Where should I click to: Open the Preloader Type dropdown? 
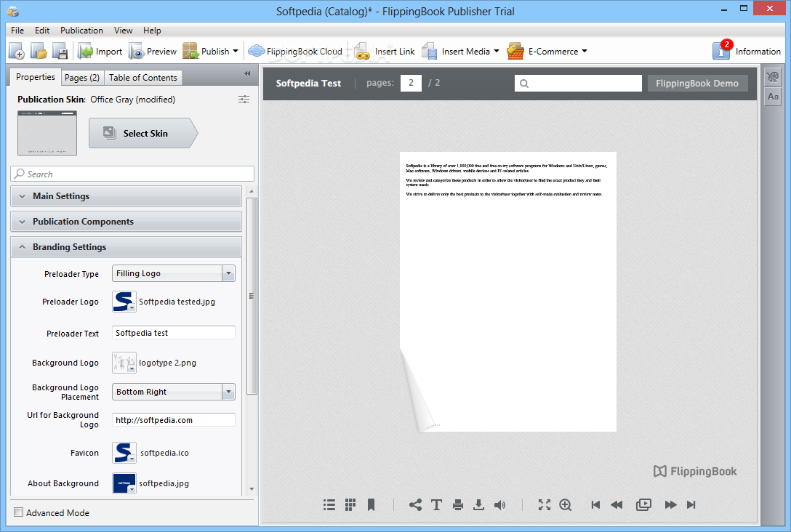pos(174,273)
